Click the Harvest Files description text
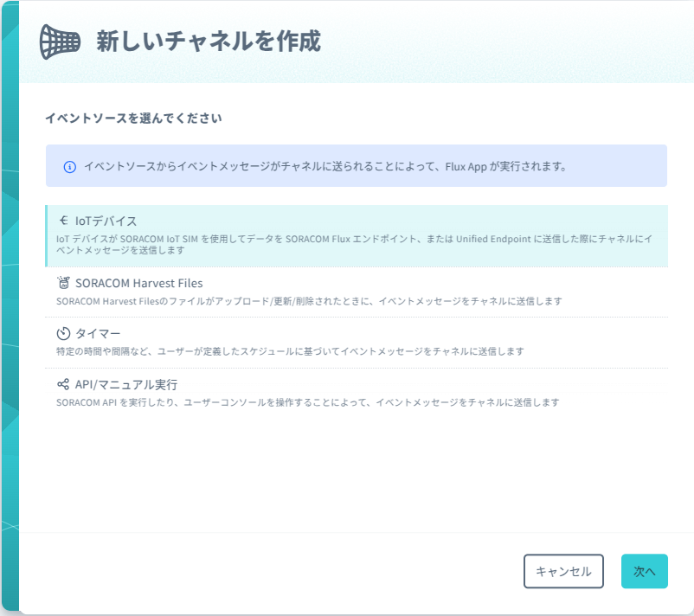Image resolution: width=694 pixels, height=616 pixels. point(309,301)
